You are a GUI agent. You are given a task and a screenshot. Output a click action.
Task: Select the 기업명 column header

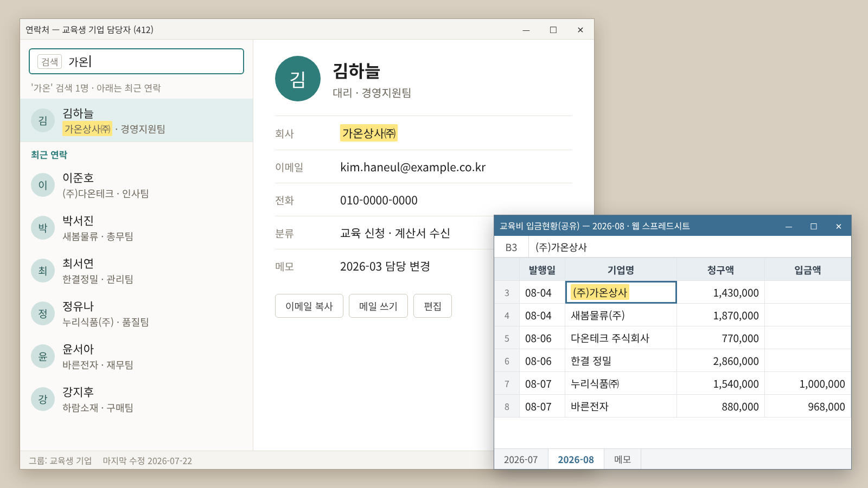coord(621,269)
